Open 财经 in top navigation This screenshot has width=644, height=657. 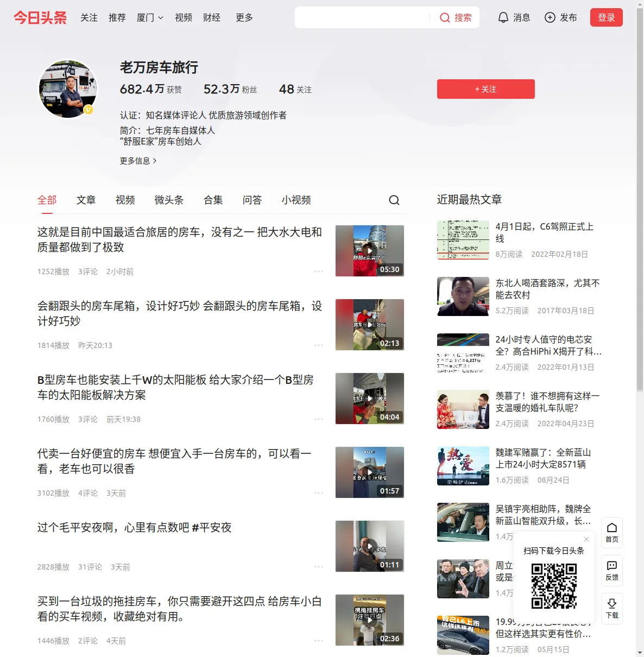click(212, 17)
